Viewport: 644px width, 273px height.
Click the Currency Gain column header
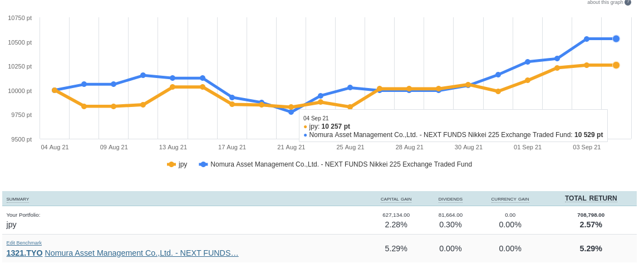[x=510, y=199]
